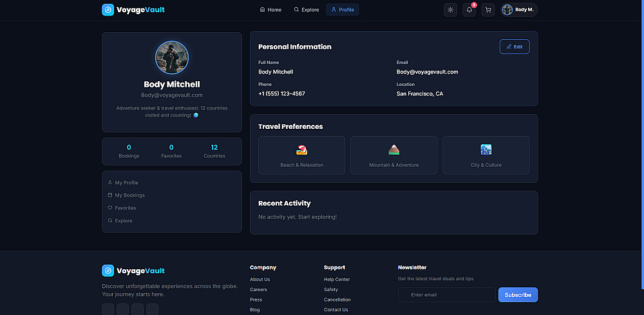644x315 pixels.
Task: Click the phone number +1 (555) 123-4567
Action: [x=282, y=94]
